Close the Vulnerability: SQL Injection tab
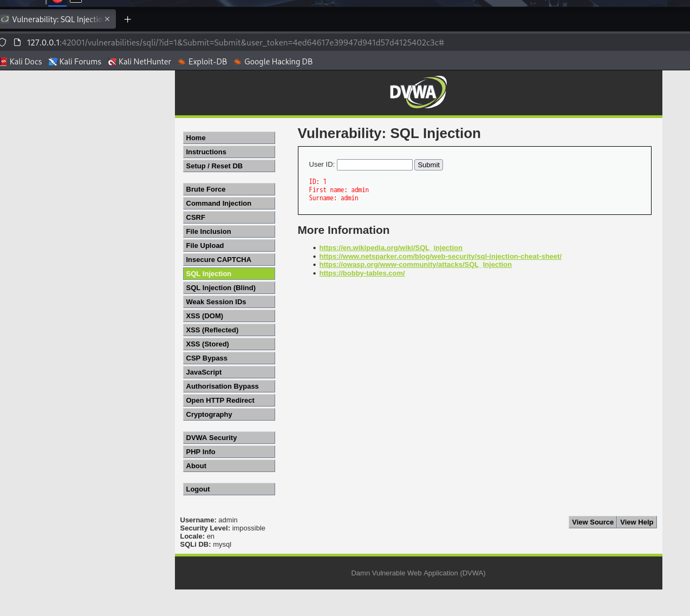This screenshot has width=690, height=616. point(107,19)
